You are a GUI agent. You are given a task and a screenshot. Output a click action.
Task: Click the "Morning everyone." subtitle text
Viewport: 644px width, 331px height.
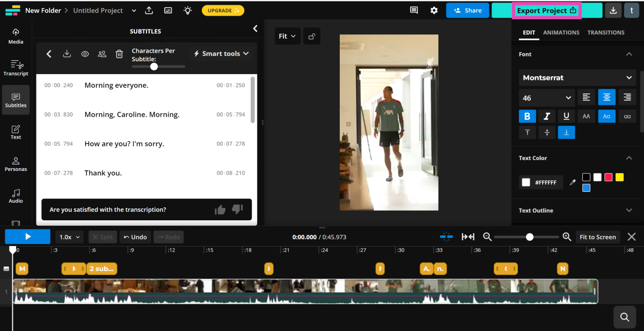click(x=116, y=85)
